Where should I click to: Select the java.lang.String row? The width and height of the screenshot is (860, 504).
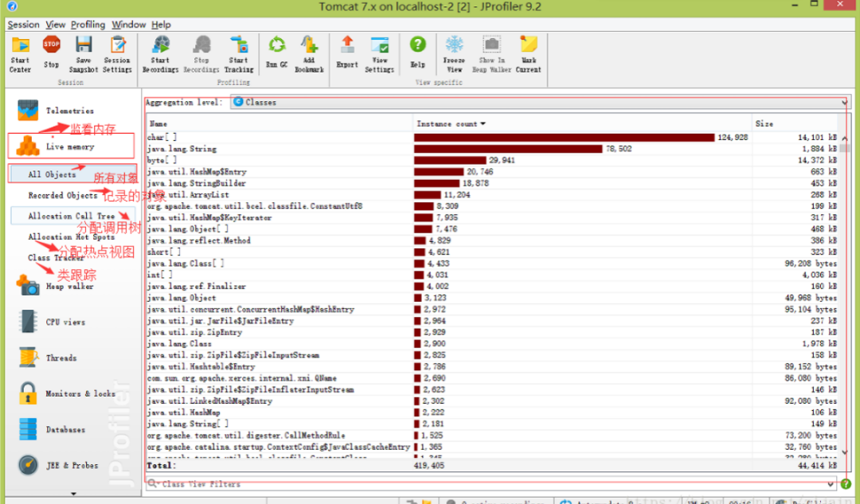(x=492, y=149)
